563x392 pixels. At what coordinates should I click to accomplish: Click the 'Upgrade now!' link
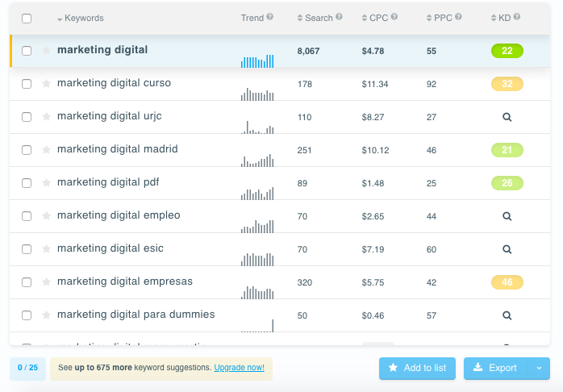tap(239, 368)
